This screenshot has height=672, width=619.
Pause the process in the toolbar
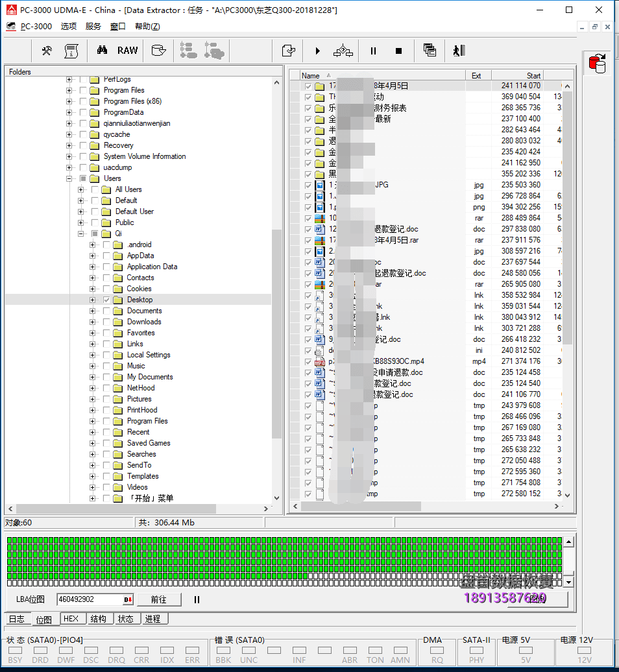point(373,51)
